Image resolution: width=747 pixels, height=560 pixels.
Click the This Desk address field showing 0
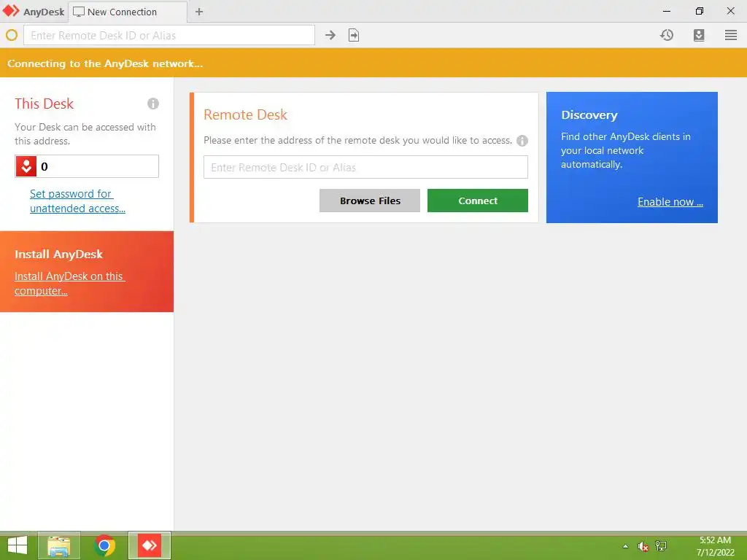(87, 166)
